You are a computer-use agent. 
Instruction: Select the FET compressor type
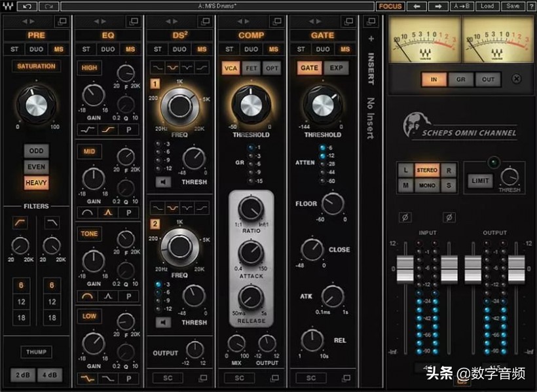(x=251, y=68)
